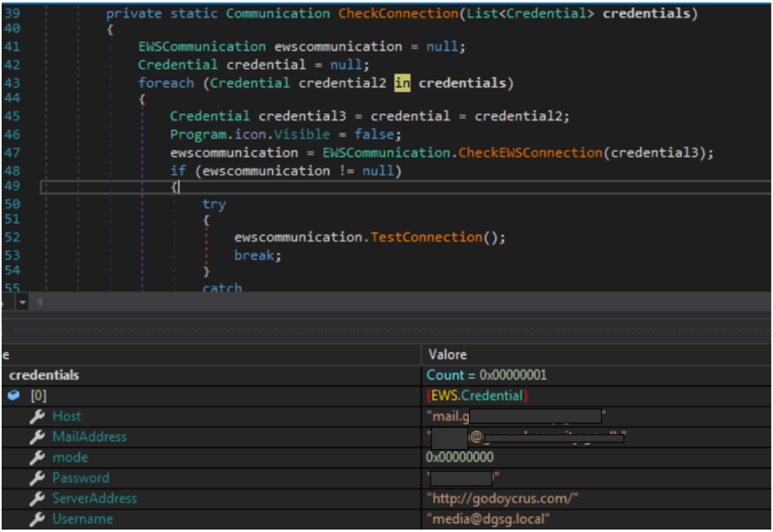Click the wrench icon beside ServerAddress
This screenshot has height=532, width=773.
(37, 499)
